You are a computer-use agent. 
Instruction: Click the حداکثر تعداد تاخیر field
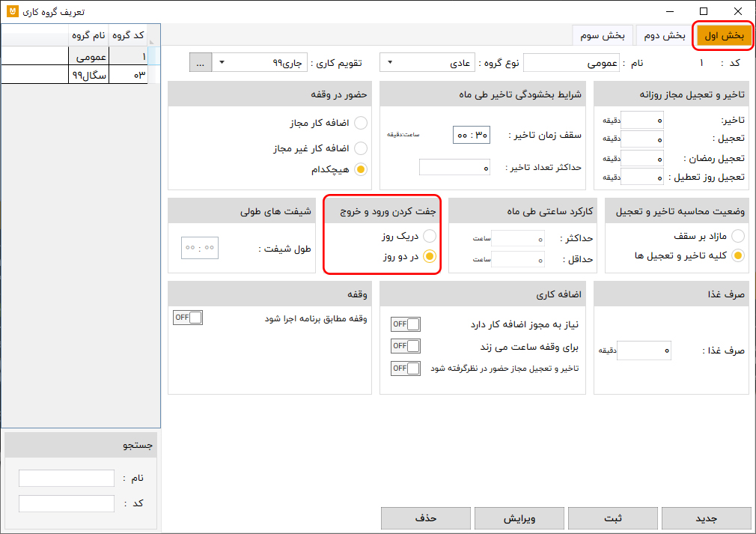454,167
